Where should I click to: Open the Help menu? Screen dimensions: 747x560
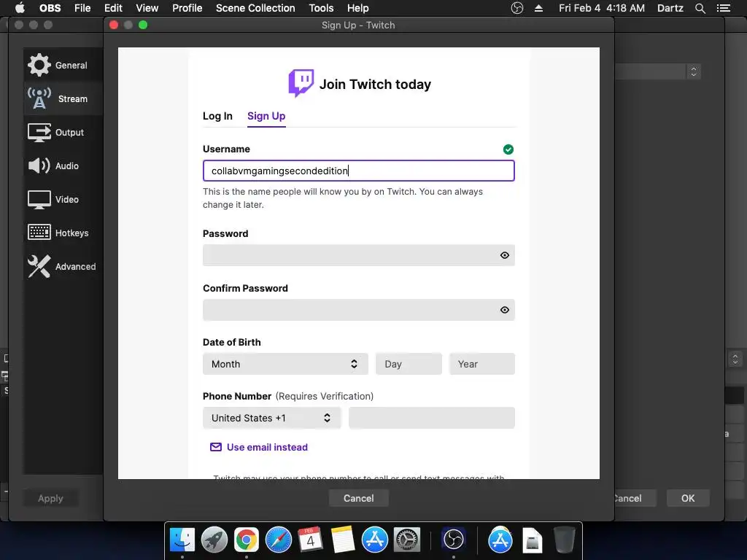click(357, 8)
